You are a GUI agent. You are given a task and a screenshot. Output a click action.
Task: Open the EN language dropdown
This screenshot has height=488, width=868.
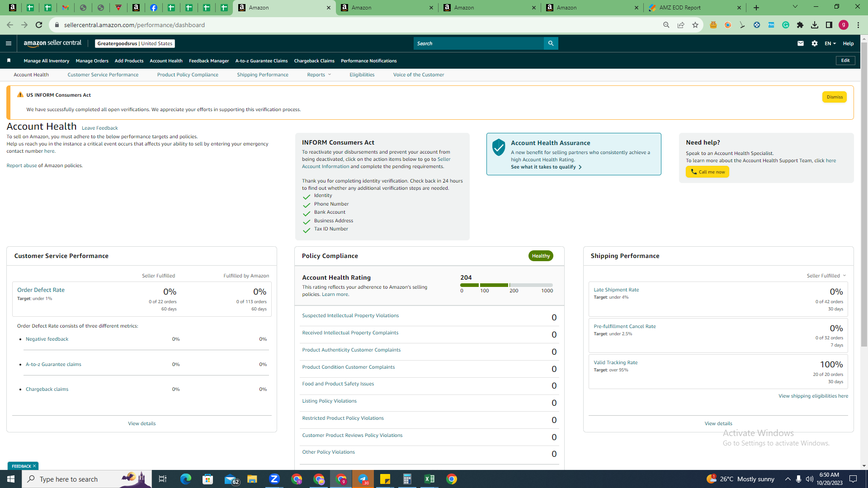(x=830, y=43)
